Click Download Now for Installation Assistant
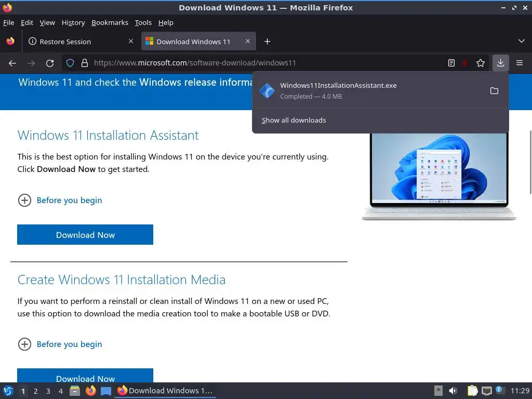Screen dimensions: 532x399 pos(85,235)
